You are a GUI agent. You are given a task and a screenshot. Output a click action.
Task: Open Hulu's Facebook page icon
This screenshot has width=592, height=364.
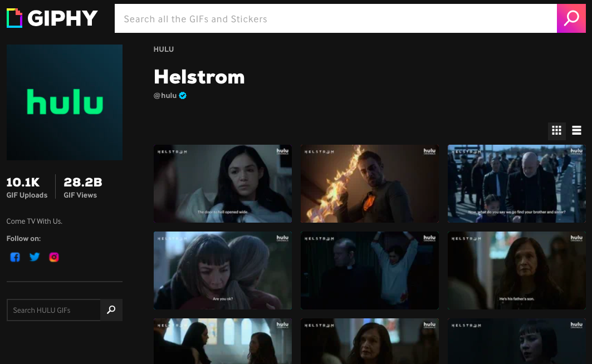pos(15,257)
